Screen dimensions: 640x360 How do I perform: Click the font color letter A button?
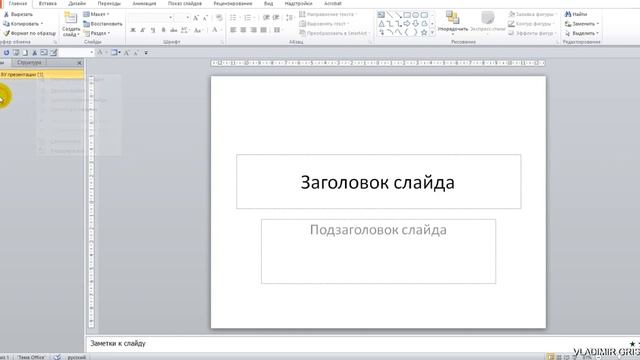(215, 30)
